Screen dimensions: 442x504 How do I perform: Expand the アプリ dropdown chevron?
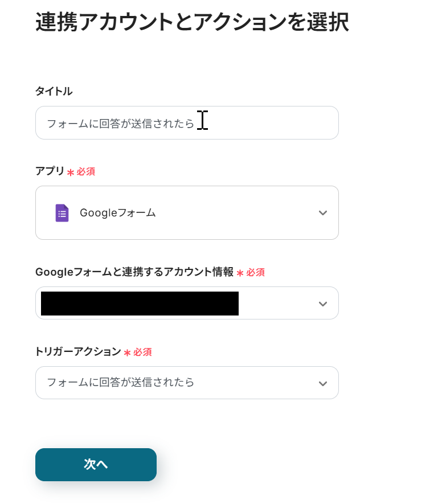point(323,213)
